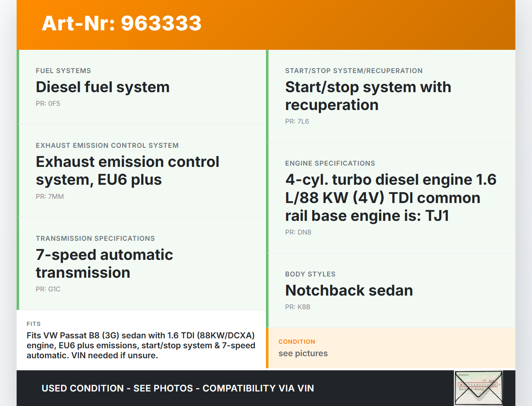Click the PR: 7MM code
Image resolution: width=532 pixels, height=406 pixels.
[x=50, y=197]
